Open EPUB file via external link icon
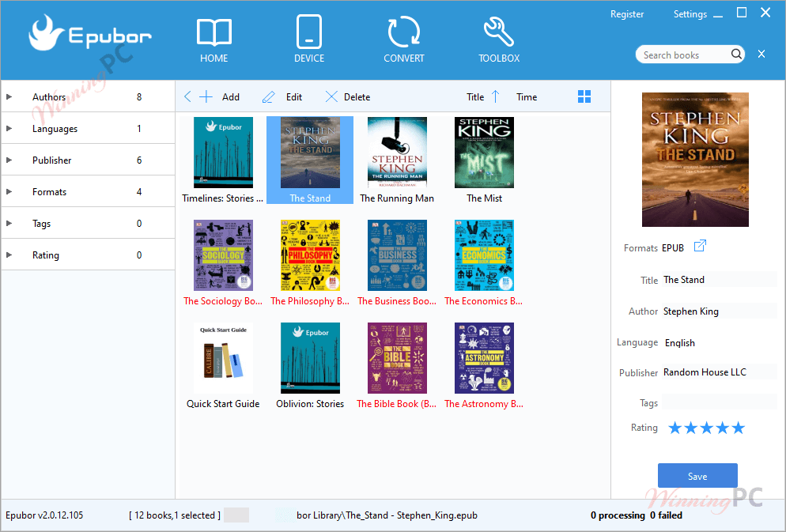 click(700, 246)
